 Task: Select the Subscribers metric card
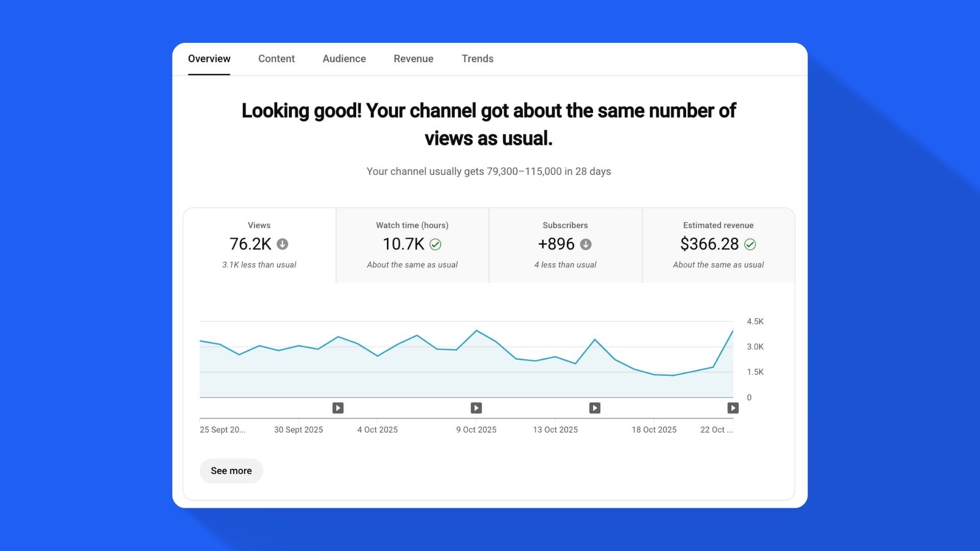click(x=565, y=245)
